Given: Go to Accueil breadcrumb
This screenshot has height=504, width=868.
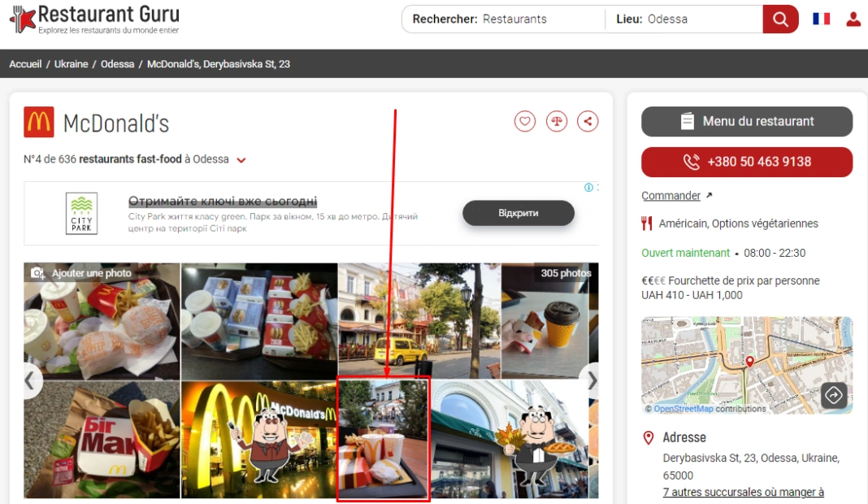Looking at the screenshot, I should point(25,64).
